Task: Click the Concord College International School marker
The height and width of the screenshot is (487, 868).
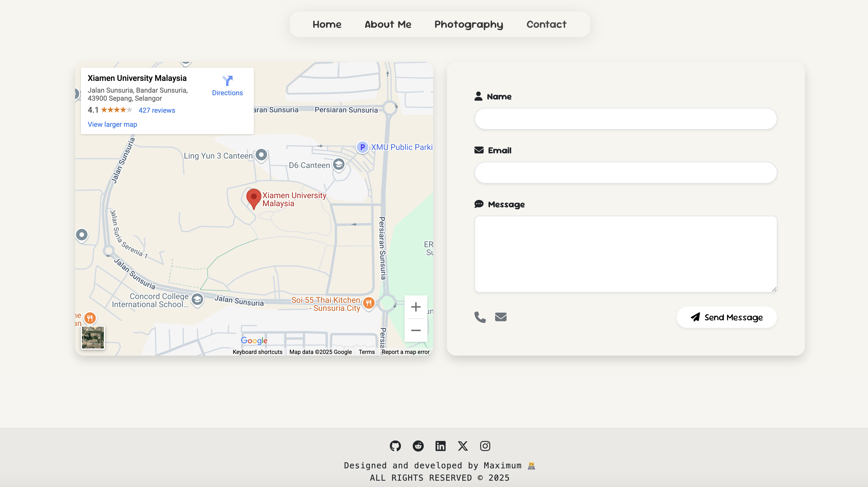Action: point(197,300)
